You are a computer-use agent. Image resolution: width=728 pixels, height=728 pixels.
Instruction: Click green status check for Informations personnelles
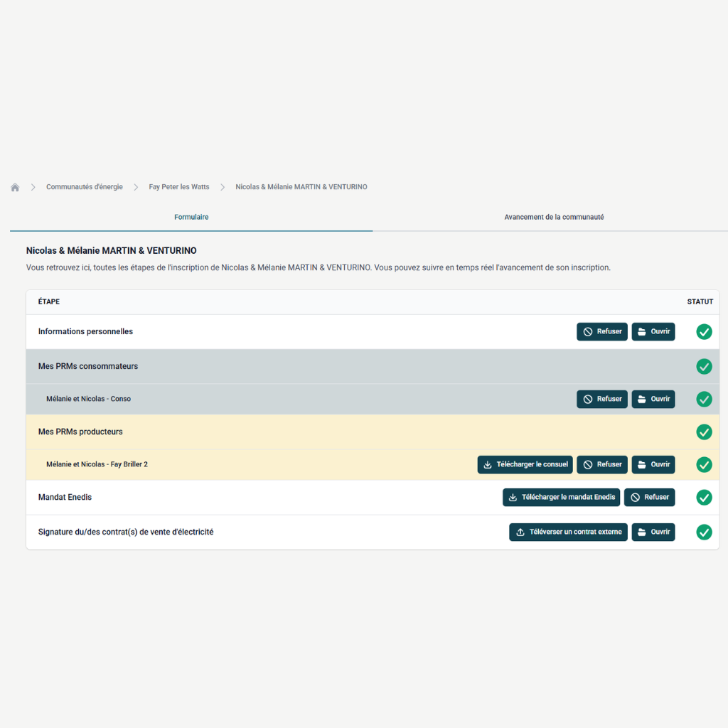[x=704, y=332]
